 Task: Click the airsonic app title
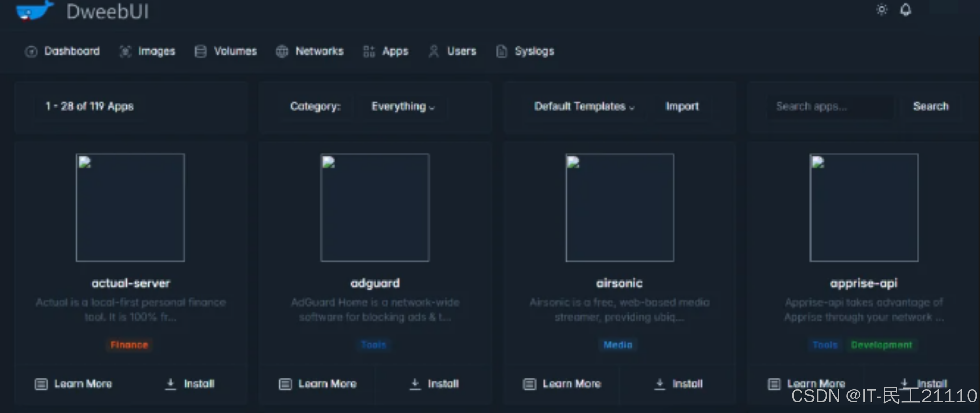click(x=619, y=283)
